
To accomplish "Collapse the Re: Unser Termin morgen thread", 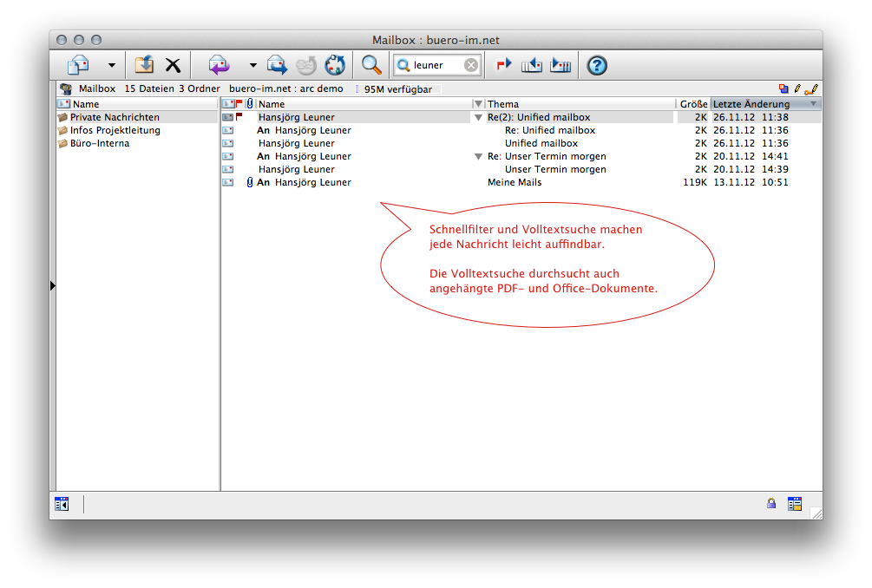I will click(x=477, y=157).
